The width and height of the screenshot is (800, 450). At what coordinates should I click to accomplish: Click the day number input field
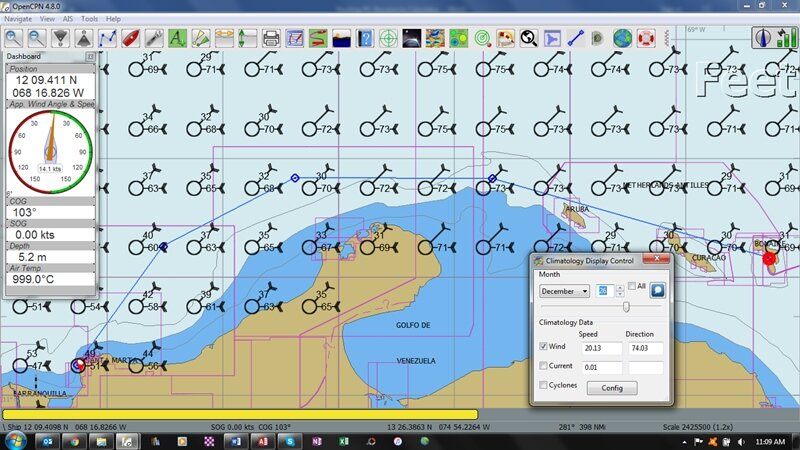[605, 291]
